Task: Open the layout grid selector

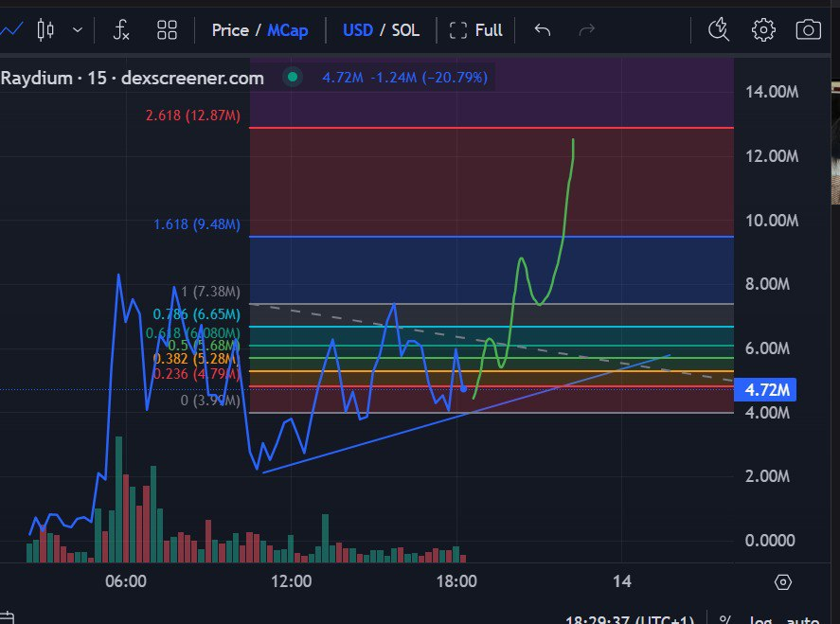Action: click(167, 30)
